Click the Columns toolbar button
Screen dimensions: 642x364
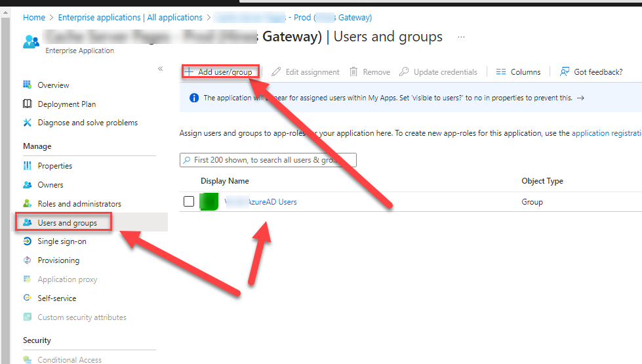point(518,72)
